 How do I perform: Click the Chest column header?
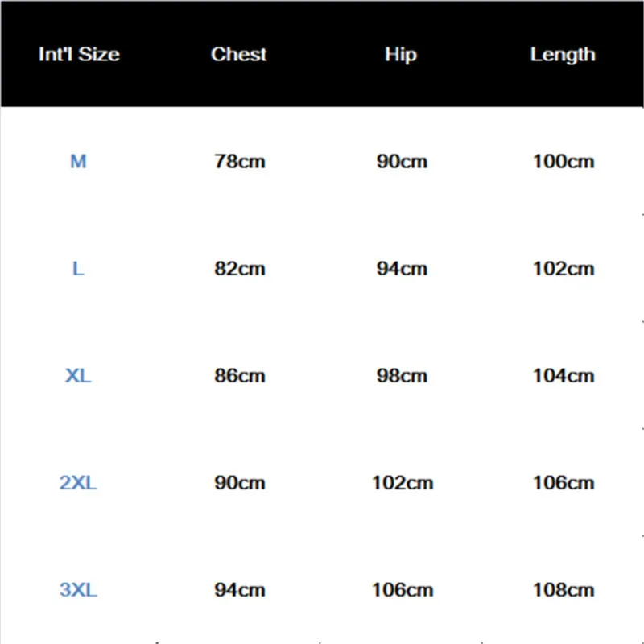pyautogui.click(x=238, y=54)
